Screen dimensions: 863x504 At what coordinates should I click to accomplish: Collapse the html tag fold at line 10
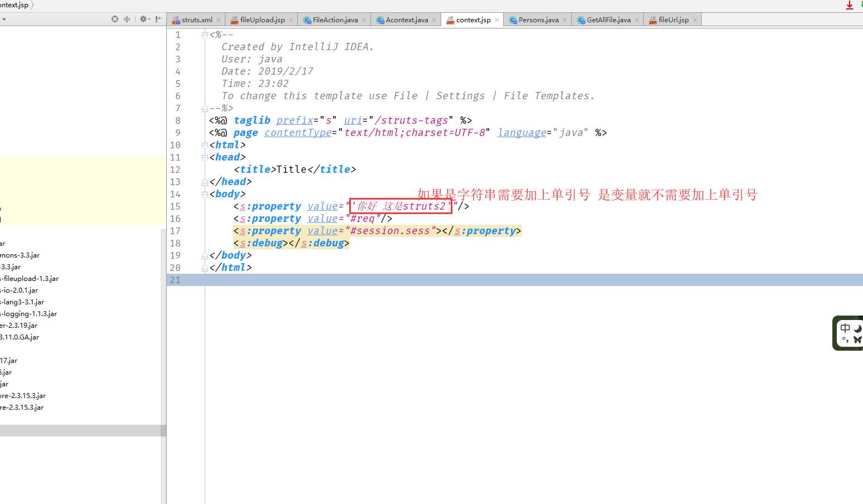click(x=205, y=145)
